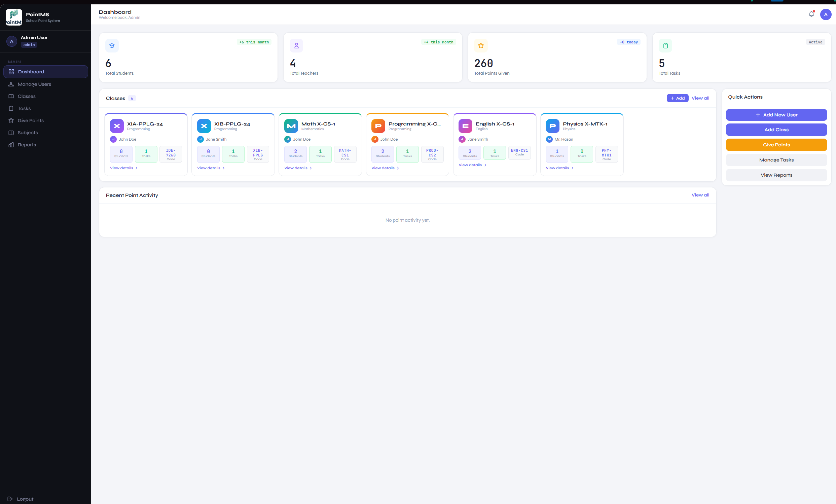836x504 pixels.
Task: Click the Math X-CS-1 class icon
Action: 291,126
